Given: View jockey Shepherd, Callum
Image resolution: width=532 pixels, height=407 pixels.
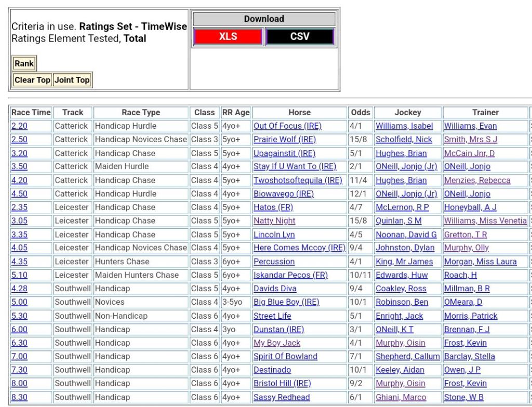Looking at the screenshot, I should pos(407,356).
